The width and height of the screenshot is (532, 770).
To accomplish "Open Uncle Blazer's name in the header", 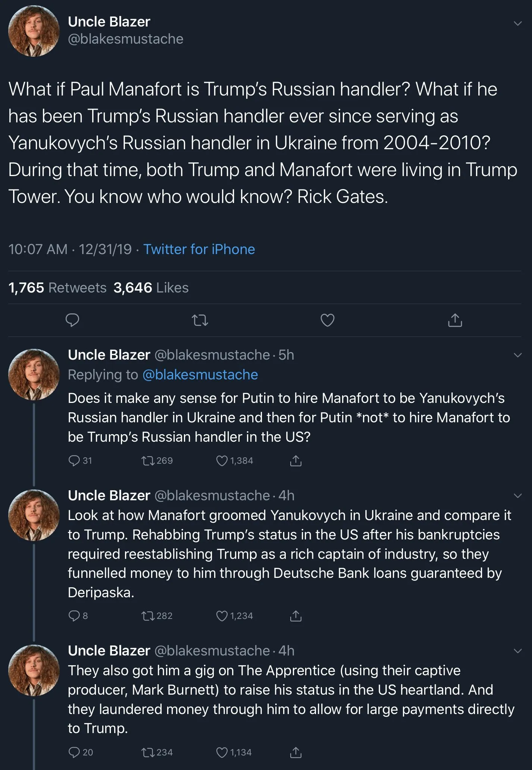I will coord(109,22).
